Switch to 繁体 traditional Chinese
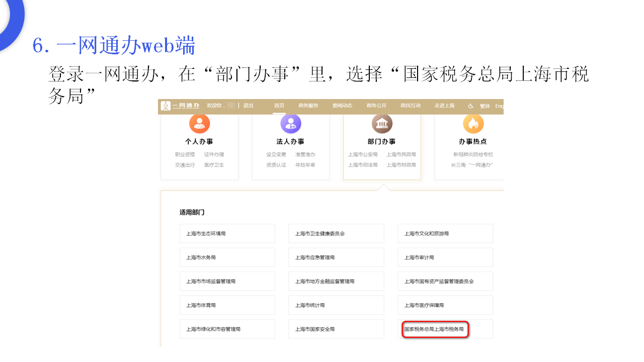This screenshot has height=362, width=644. coord(485,106)
